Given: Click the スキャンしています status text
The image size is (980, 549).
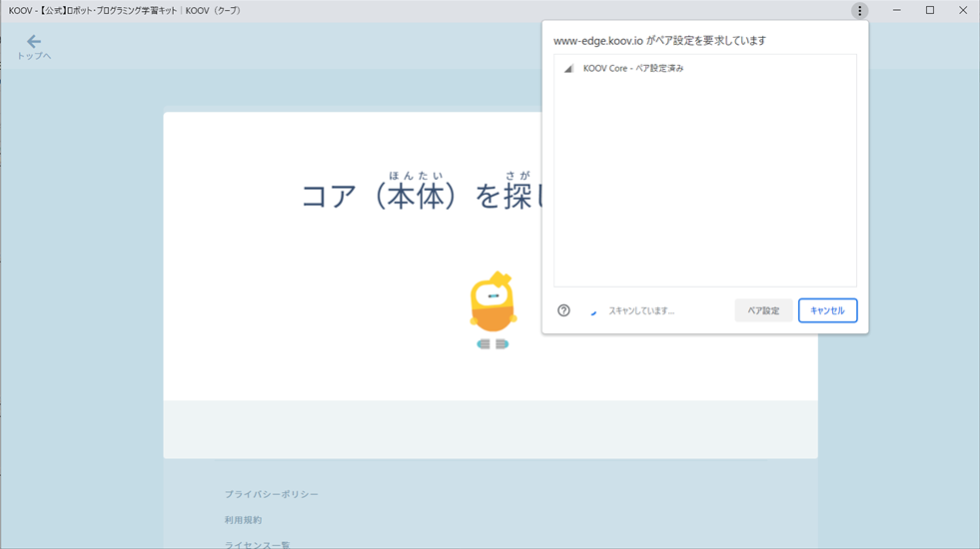Looking at the screenshot, I should (x=641, y=311).
